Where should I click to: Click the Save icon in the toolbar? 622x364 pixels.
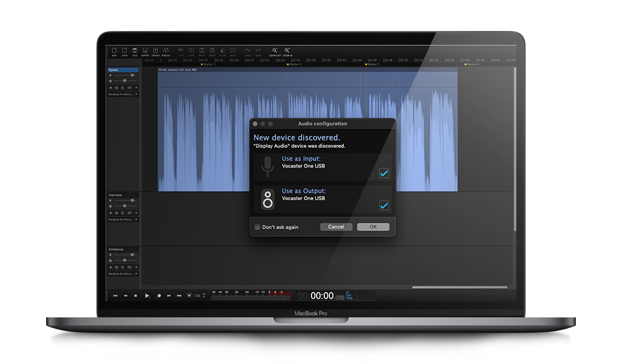click(135, 51)
